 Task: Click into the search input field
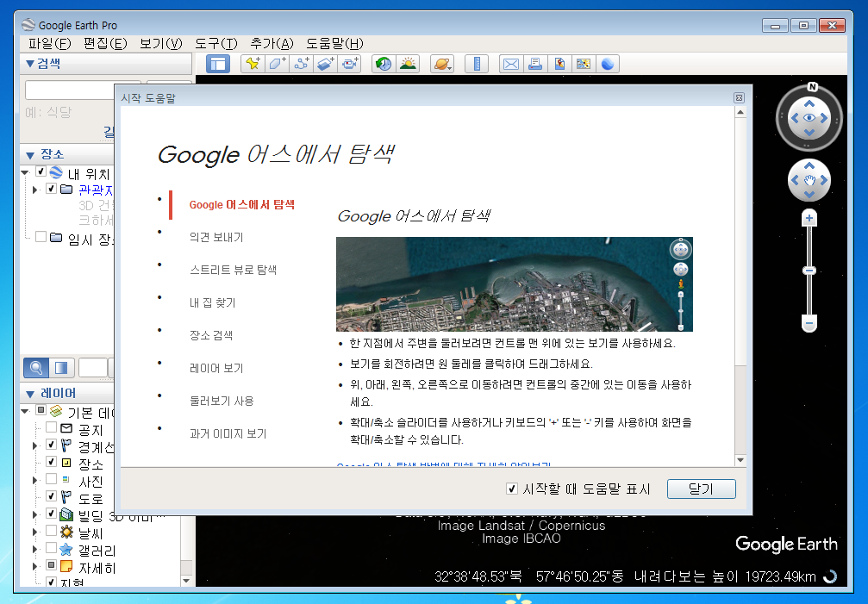69,90
